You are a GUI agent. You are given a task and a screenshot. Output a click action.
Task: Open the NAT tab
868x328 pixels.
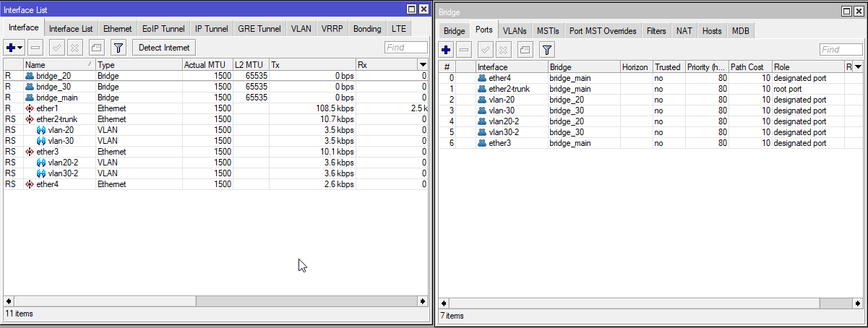(684, 31)
